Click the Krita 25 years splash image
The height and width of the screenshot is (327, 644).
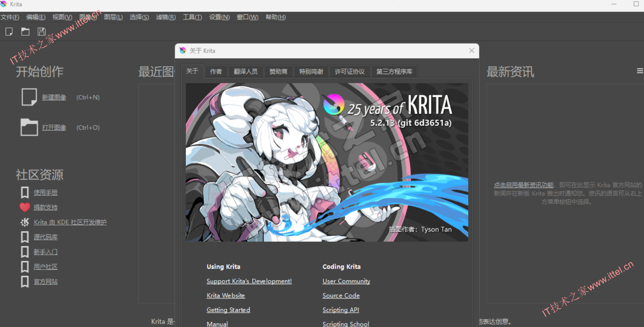pos(327,163)
